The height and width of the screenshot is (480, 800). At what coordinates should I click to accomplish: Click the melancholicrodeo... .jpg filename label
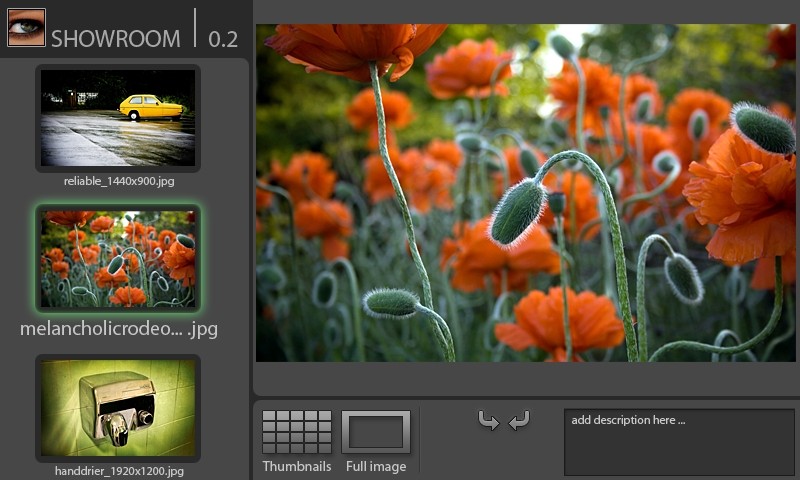[118, 328]
